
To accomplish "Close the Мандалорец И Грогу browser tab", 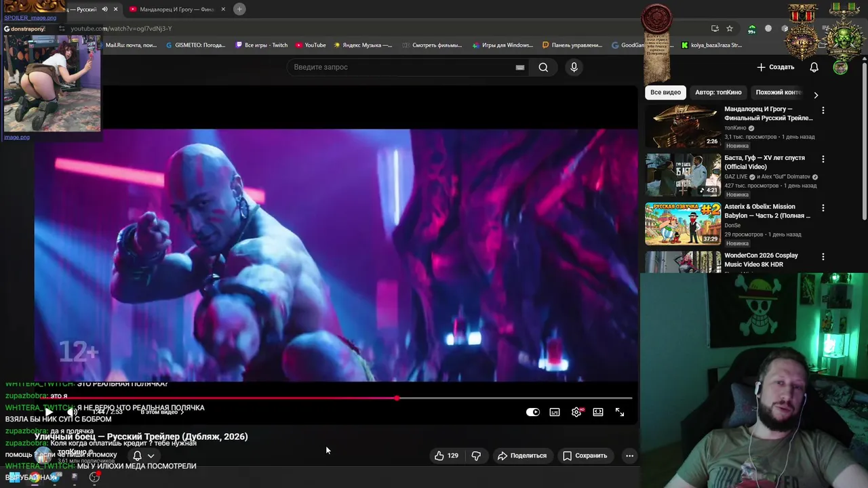I will (222, 9).
